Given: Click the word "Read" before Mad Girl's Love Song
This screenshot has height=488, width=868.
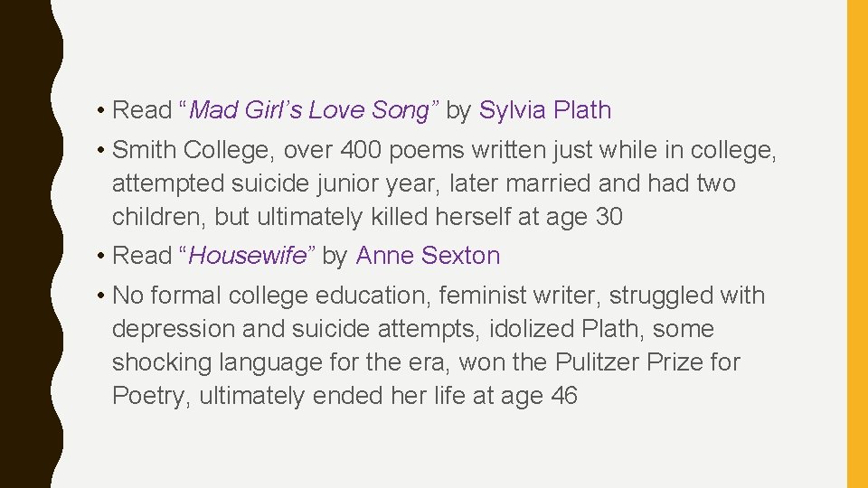Looking at the screenshot, I should (x=142, y=109).
